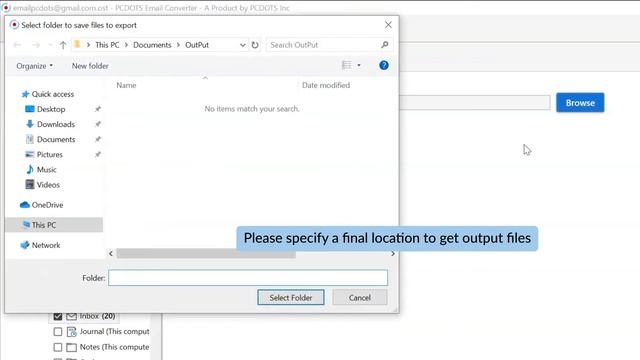640x360 pixels.
Task: Open recent locations dropdown arrow
Action: pos(50,45)
